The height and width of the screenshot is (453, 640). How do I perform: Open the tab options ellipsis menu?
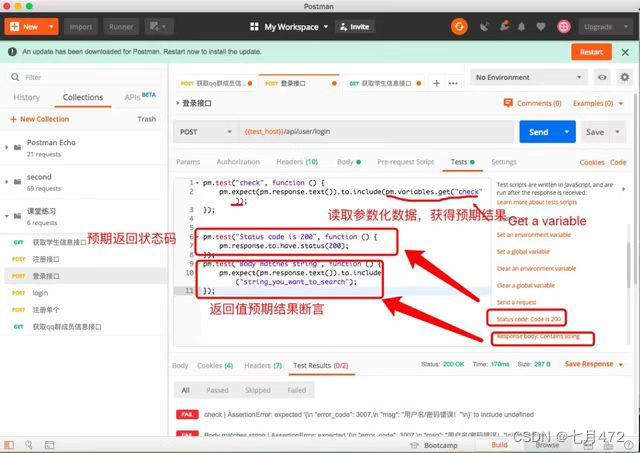pyautogui.click(x=453, y=83)
